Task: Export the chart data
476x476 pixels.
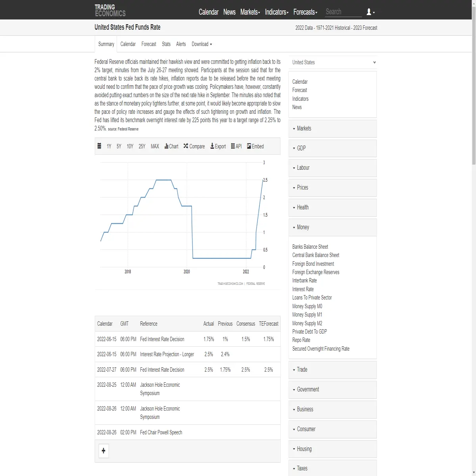Action: click(218, 146)
